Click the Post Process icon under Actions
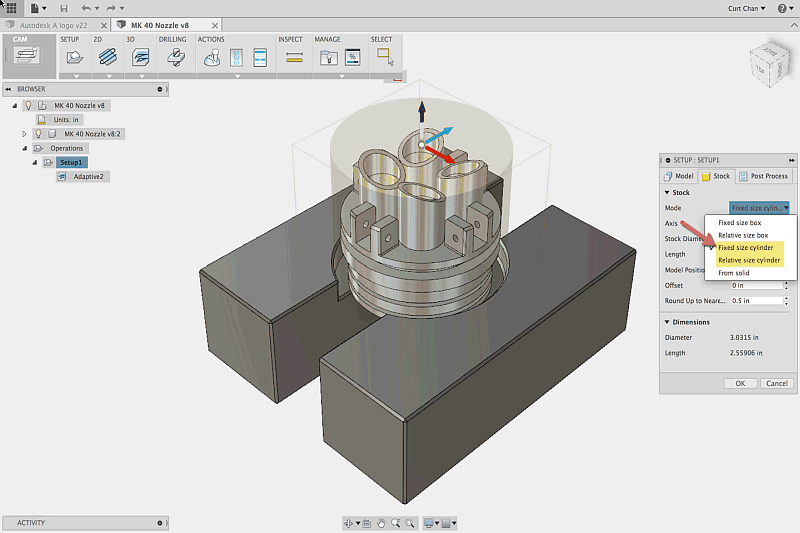The height and width of the screenshot is (533, 800). pyautogui.click(x=236, y=58)
